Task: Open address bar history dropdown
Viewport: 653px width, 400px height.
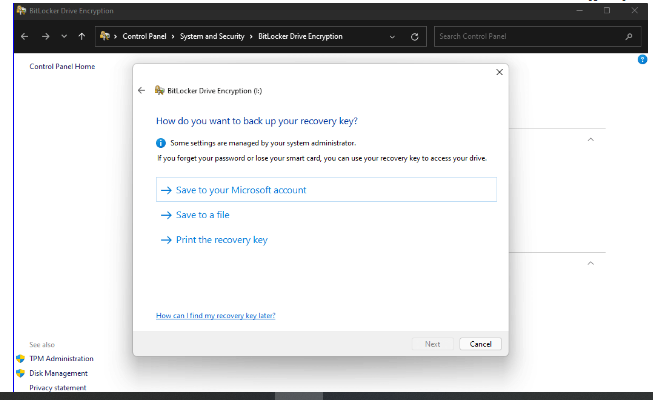Action: (x=392, y=37)
